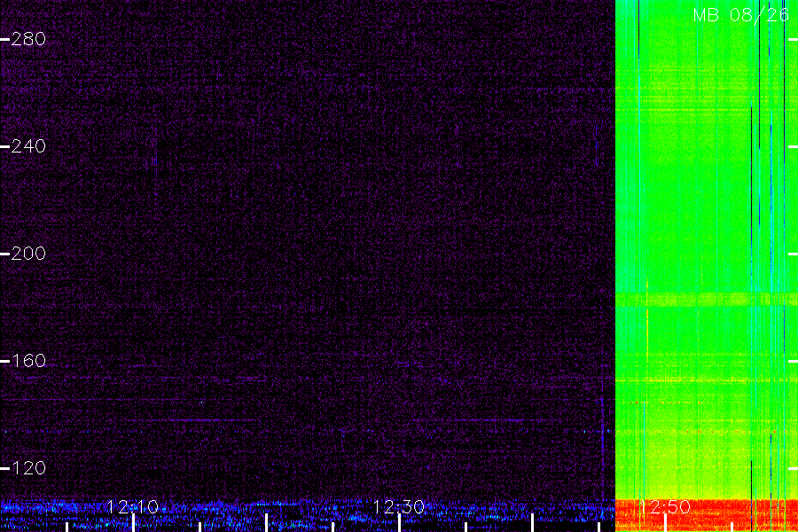Click the 12:30 time label
Screen dimensions: 798x532
(x=399, y=506)
